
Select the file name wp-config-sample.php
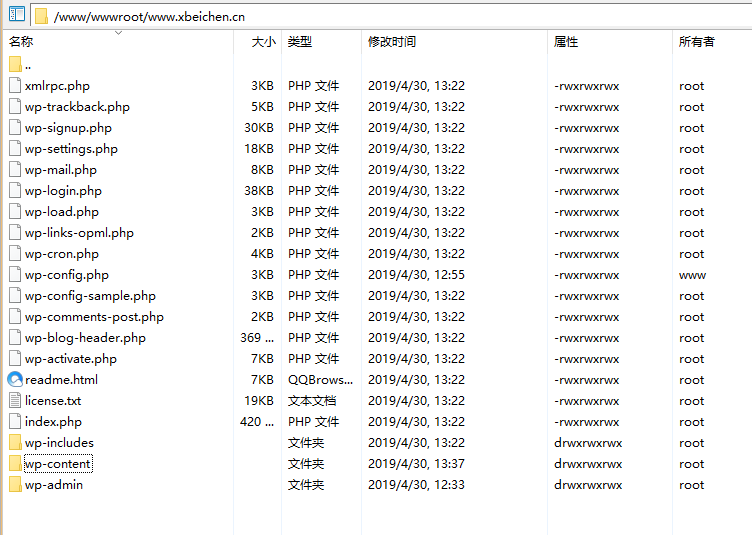coord(90,296)
